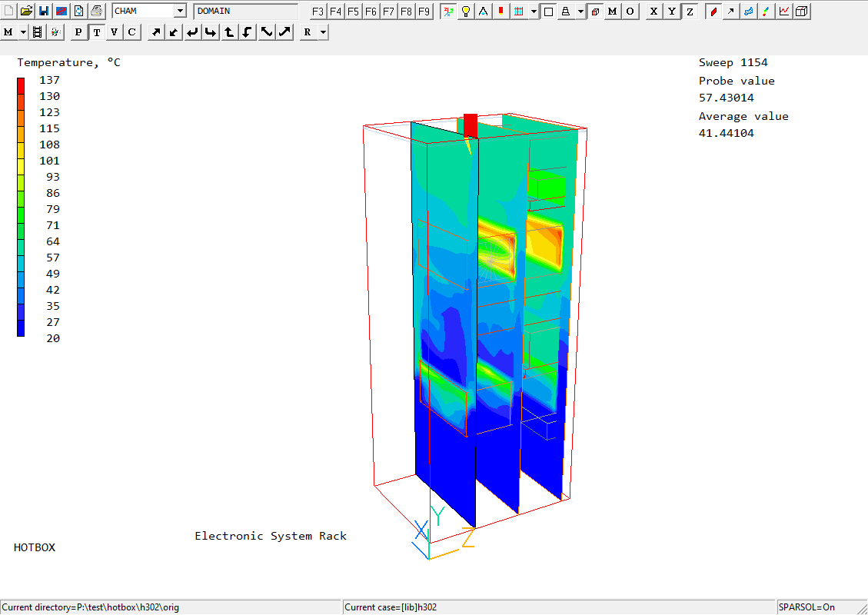868x615 pixels.
Task: Open the CHAM dropdown list
Action: click(x=180, y=11)
